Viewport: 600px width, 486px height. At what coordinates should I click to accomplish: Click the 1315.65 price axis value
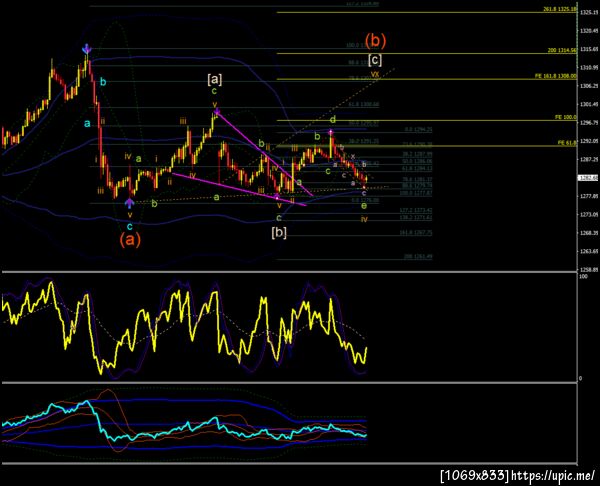click(589, 49)
